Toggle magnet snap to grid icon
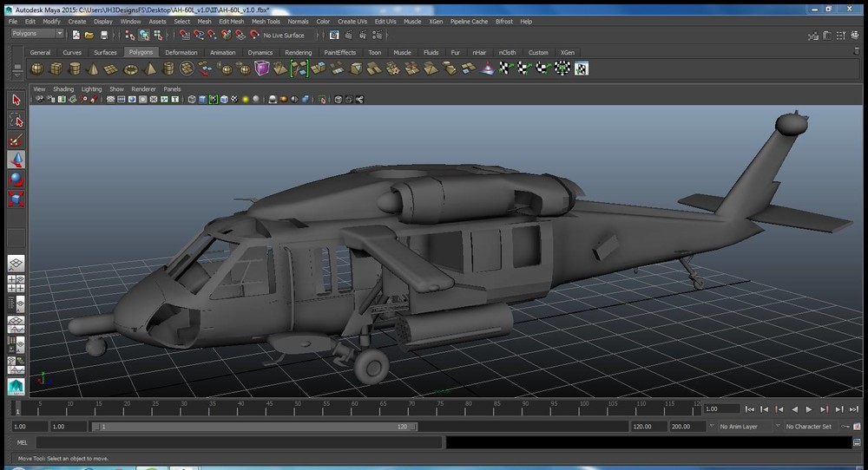 point(184,35)
